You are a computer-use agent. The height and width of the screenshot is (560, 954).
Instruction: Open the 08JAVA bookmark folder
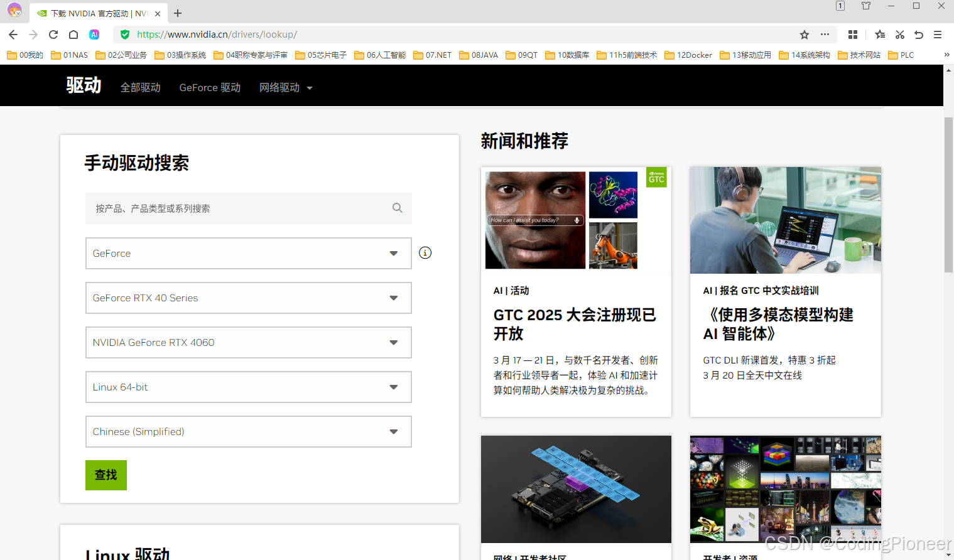click(479, 55)
